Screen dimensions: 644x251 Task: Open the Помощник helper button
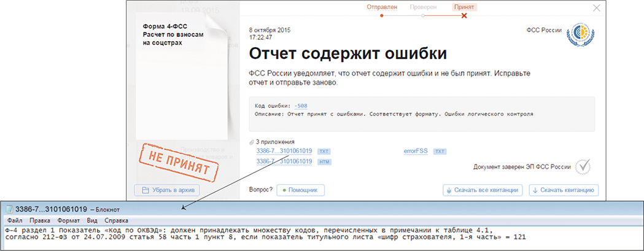click(300, 190)
